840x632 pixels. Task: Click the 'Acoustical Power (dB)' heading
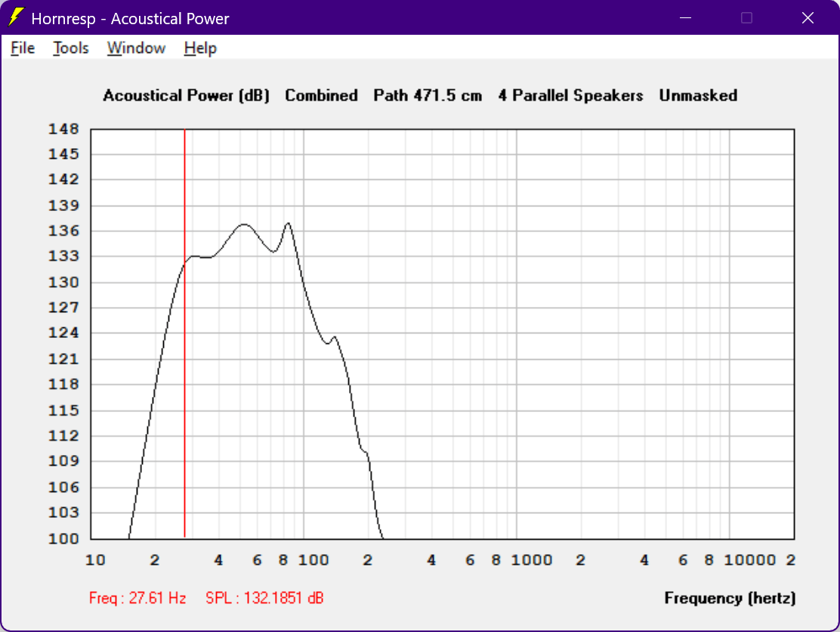[x=187, y=95]
